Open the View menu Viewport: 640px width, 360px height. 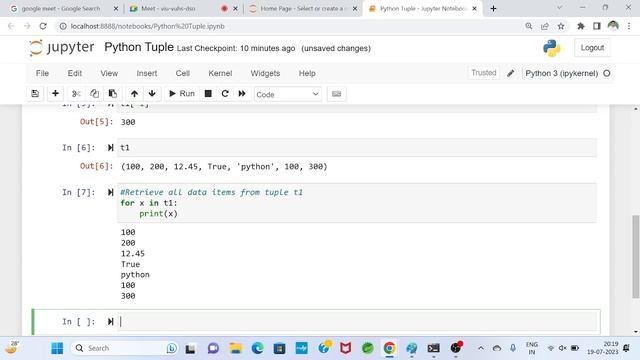(x=109, y=73)
